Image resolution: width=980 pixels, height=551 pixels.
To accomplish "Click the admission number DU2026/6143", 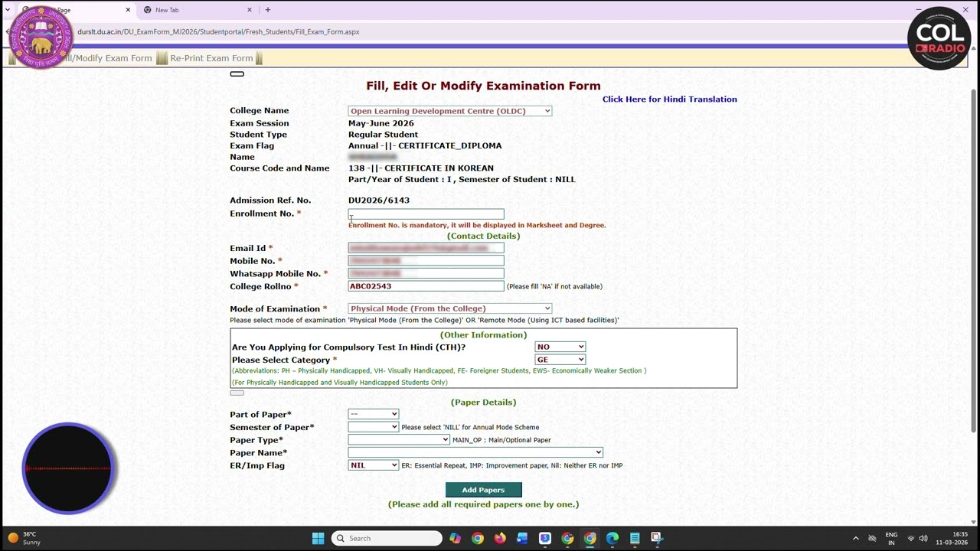I will pos(379,201).
